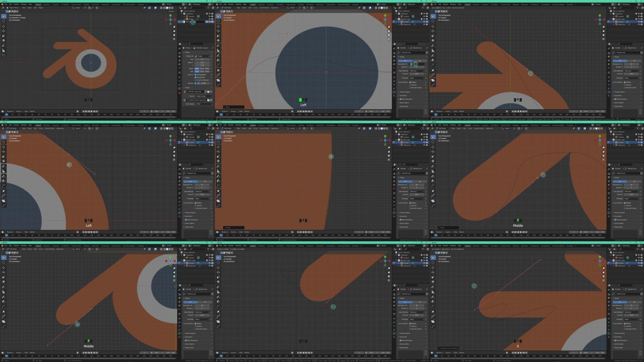Click the Front button in the Depth row
Screen dimensions: 644x362
(x=202, y=68)
